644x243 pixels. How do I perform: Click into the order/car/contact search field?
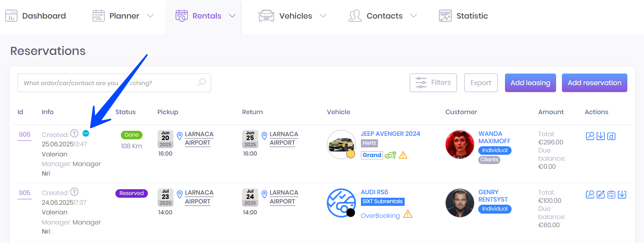coord(108,83)
